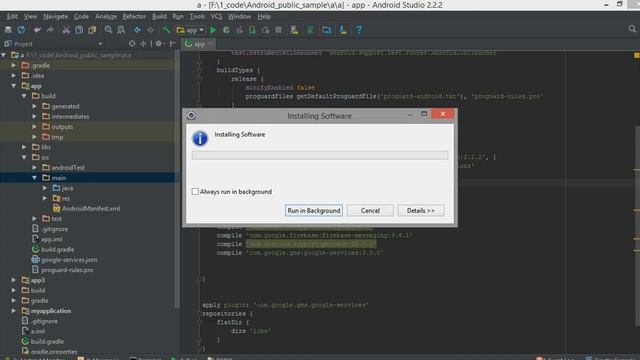The width and height of the screenshot is (640, 360).
Task: Click the Synchronize toolbar icon
Action: [x=21, y=30]
